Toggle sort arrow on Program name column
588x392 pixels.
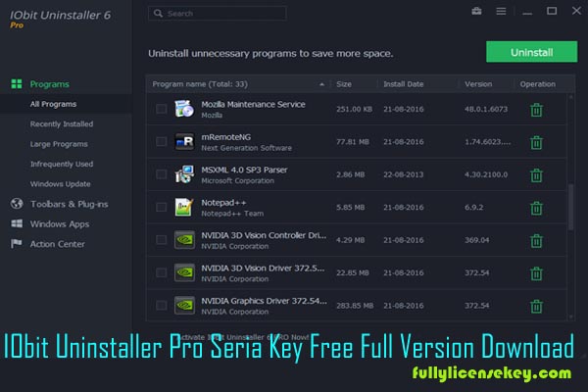tap(321, 84)
